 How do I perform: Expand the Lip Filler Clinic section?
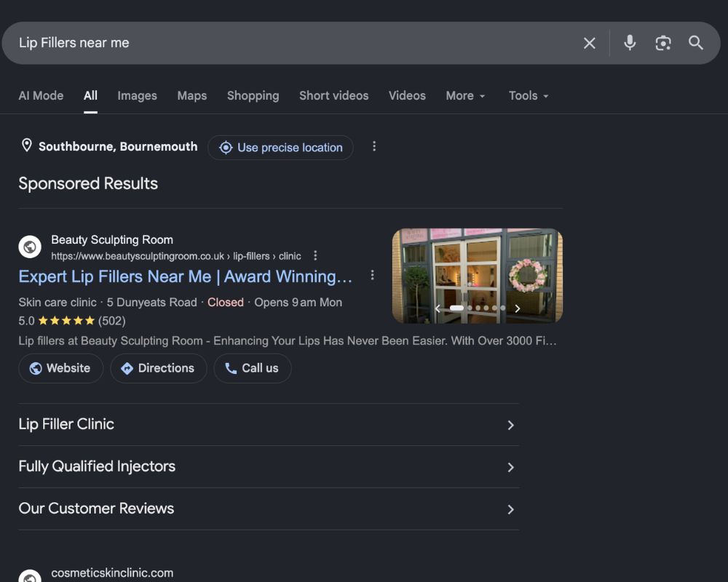(x=269, y=425)
